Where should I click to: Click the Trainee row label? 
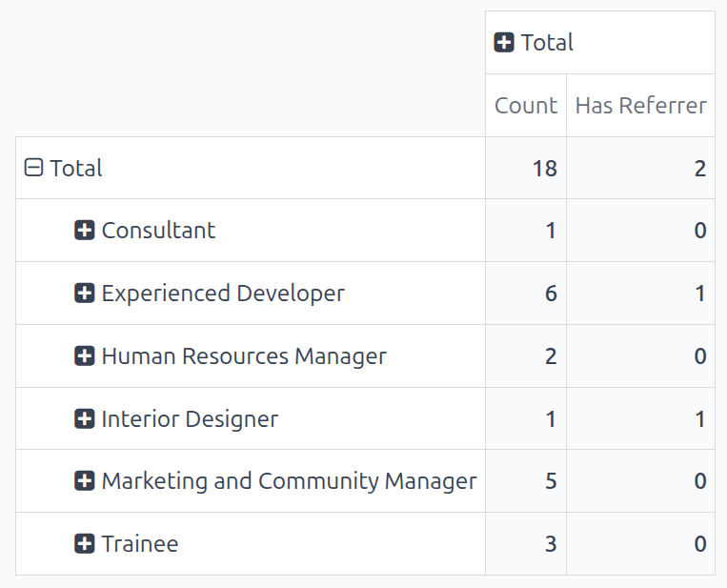pyautogui.click(x=140, y=544)
